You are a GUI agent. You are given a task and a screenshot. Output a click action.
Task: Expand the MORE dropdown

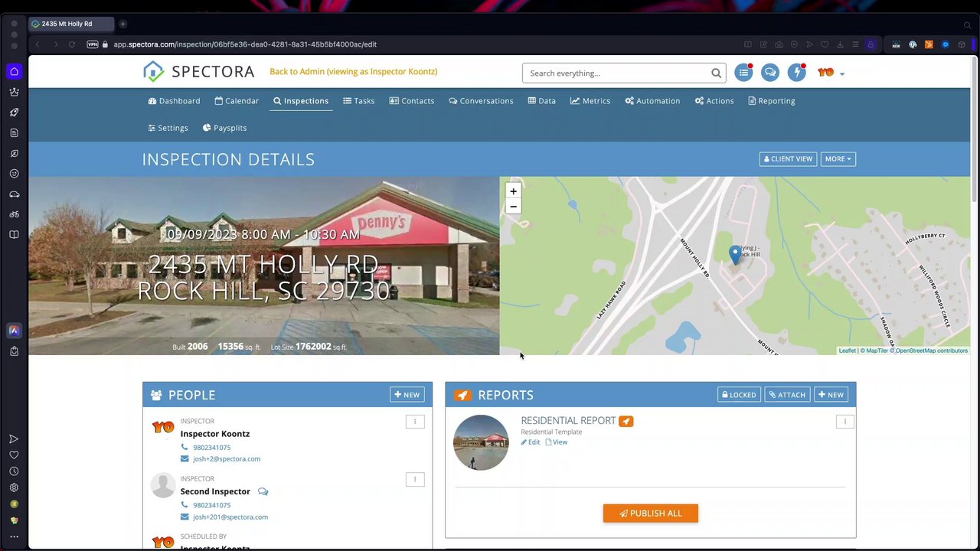[838, 159]
